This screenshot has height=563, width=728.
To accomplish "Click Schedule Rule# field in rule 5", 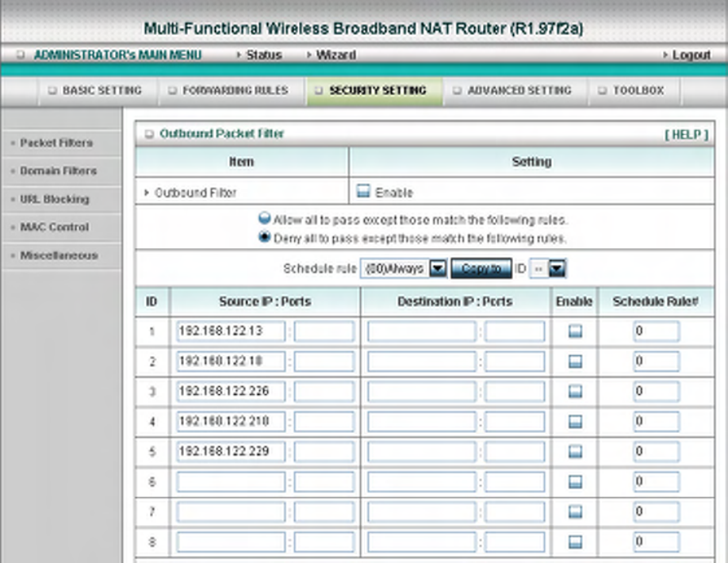I will (x=657, y=452).
